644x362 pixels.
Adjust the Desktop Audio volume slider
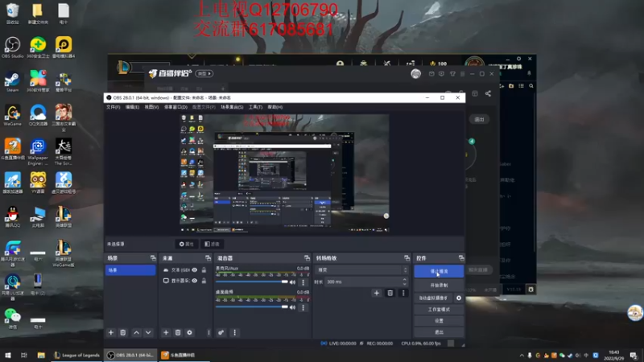(x=252, y=307)
